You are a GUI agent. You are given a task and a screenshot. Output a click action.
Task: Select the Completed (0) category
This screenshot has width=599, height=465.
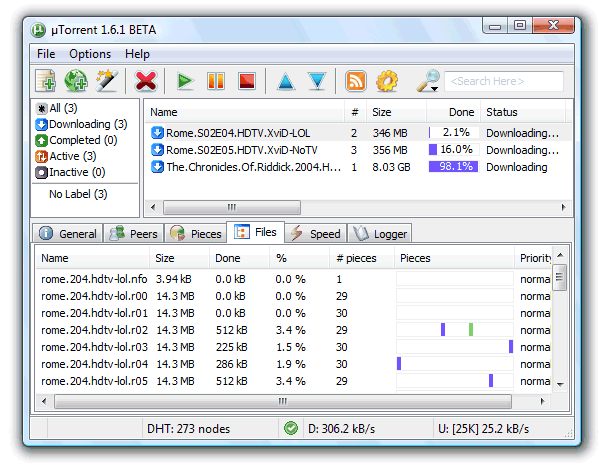[76, 140]
